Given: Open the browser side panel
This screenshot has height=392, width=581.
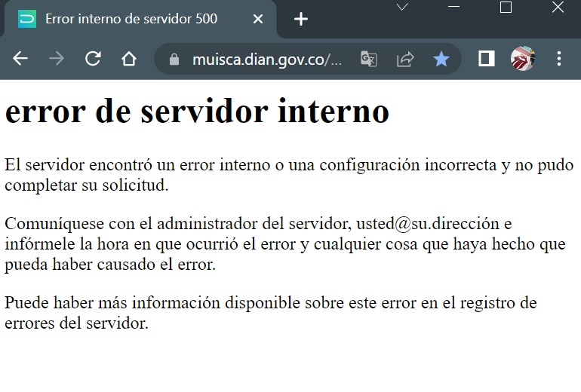Looking at the screenshot, I should point(486,59).
